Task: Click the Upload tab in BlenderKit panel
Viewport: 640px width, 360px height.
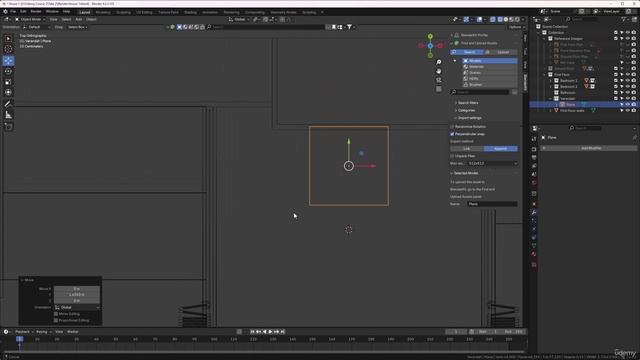Action: click(500, 52)
